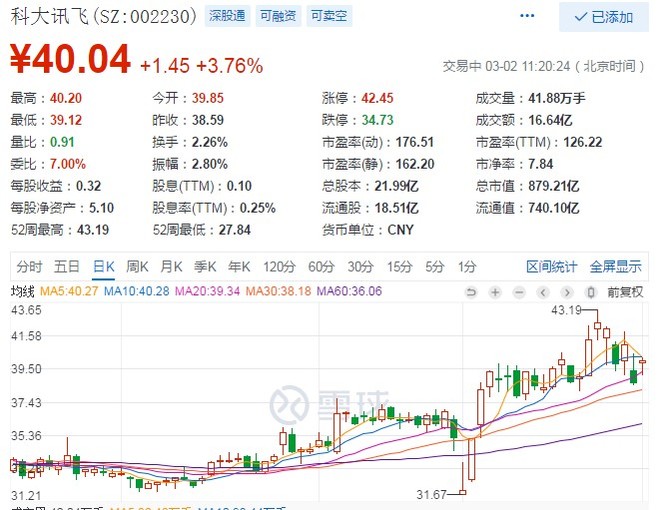Click the 43.19 high marker on chart
660x510 pixels.
point(566,311)
